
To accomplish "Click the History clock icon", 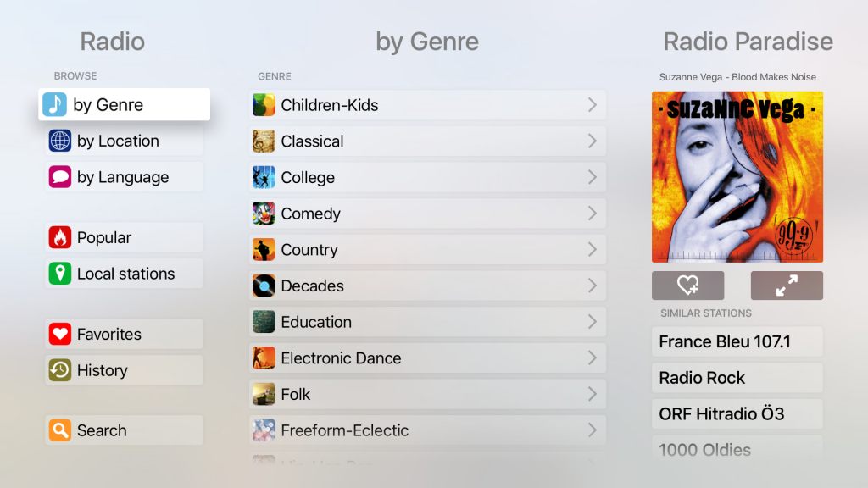I will point(58,370).
